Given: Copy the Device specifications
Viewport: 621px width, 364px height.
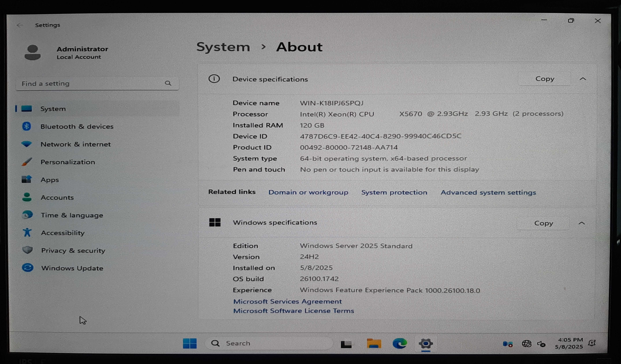Looking at the screenshot, I should tap(545, 79).
